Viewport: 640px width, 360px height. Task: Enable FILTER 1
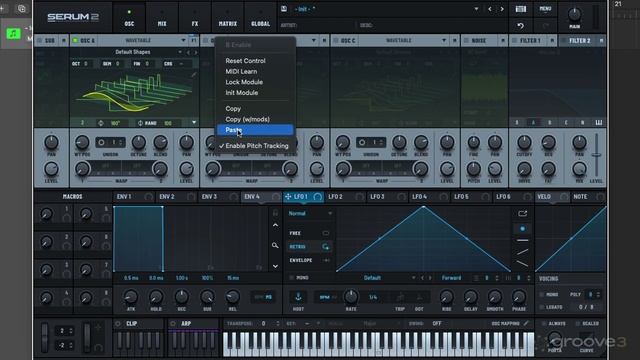(515, 40)
